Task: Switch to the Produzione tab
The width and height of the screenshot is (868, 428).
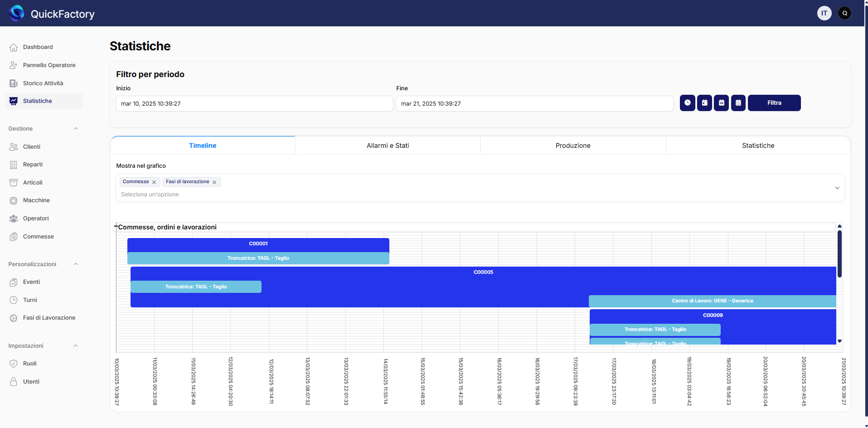Action: [x=573, y=146]
